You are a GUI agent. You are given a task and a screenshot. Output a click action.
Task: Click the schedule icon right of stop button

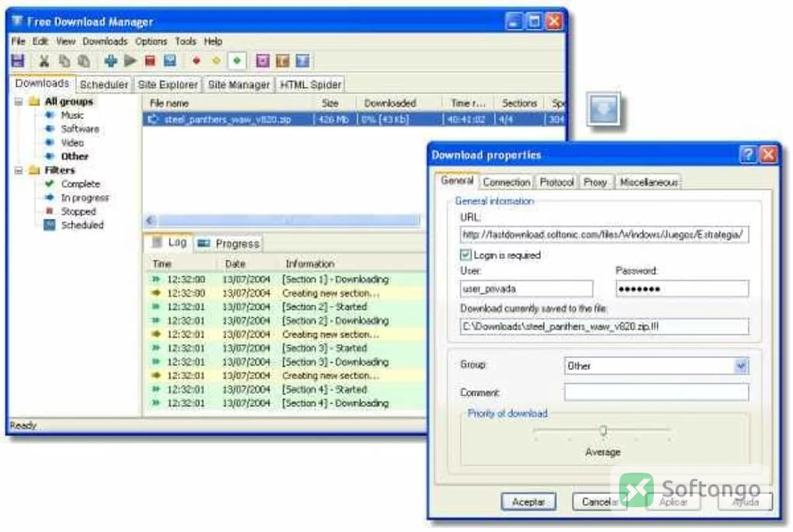pos(170,61)
